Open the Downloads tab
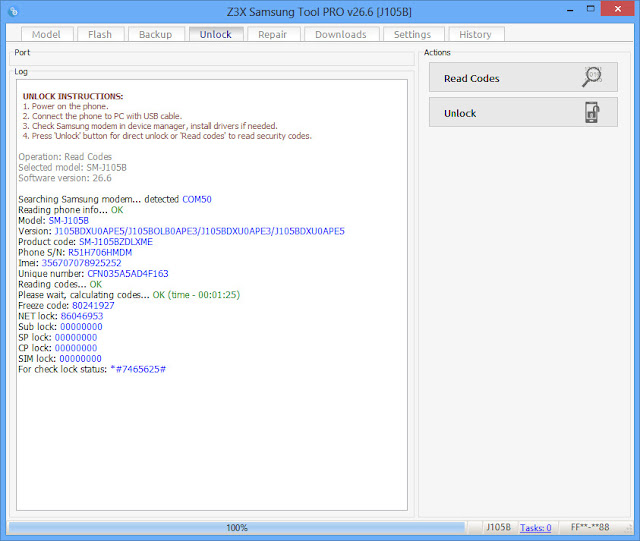The width and height of the screenshot is (640, 541). 341,34
